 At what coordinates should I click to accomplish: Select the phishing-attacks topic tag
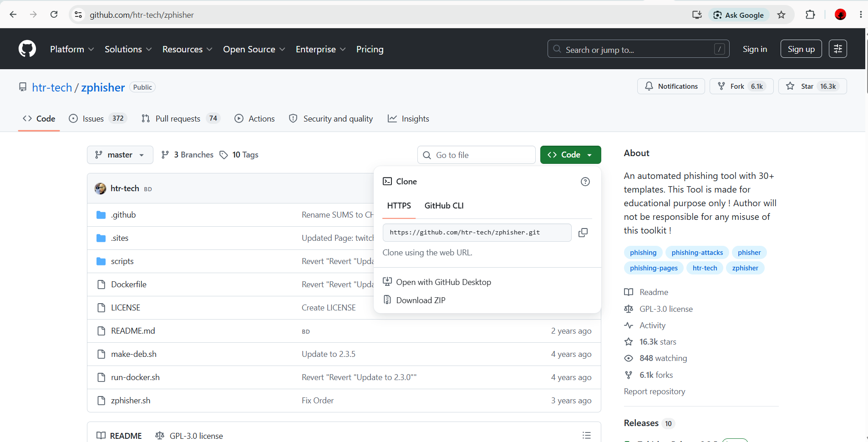pos(697,253)
